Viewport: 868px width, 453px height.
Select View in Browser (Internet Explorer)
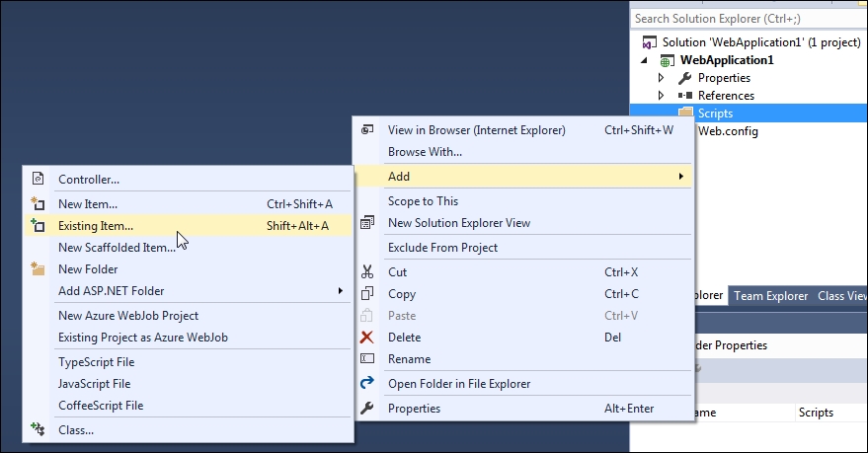coord(523,130)
